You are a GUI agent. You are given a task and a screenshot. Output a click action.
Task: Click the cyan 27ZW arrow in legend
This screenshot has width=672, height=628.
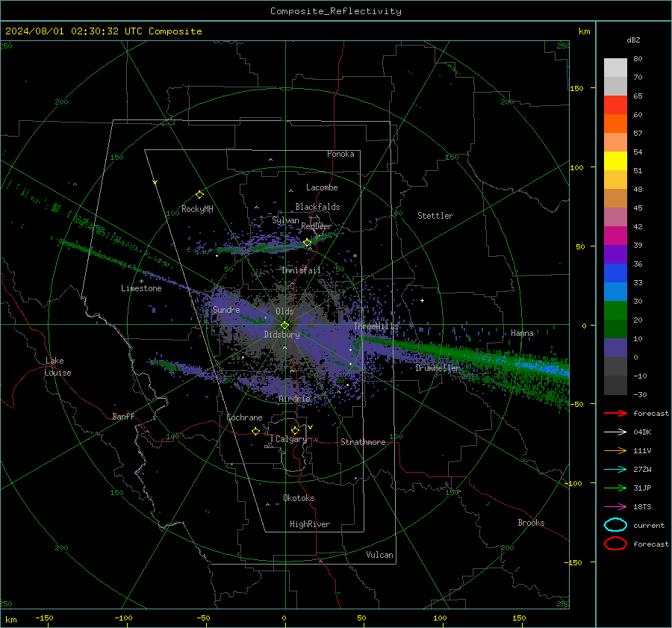(x=615, y=470)
